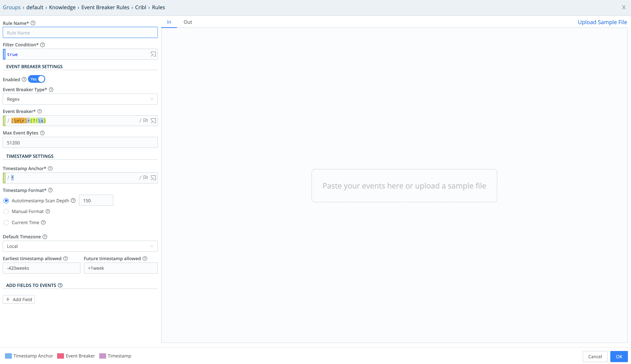631x364 pixels.
Task: Click the Rule Name help icon
Action: pyautogui.click(x=33, y=23)
